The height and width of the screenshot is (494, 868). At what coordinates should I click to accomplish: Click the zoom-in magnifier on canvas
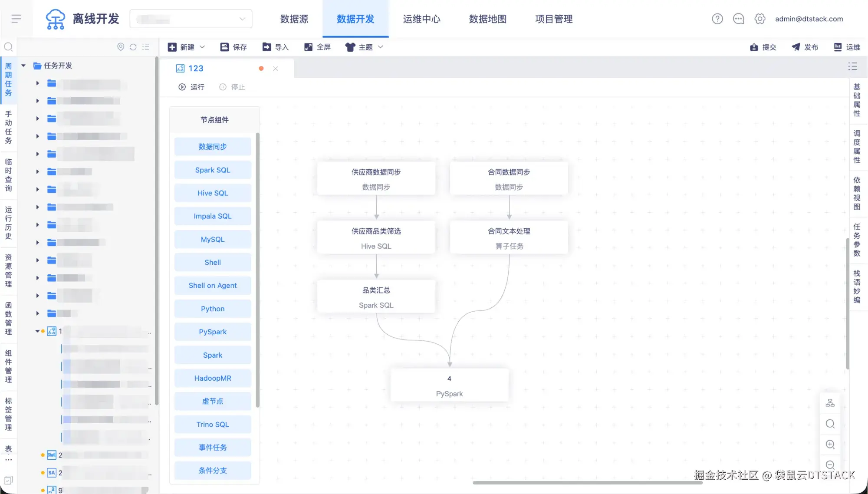pyautogui.click(x=830, y=445)
